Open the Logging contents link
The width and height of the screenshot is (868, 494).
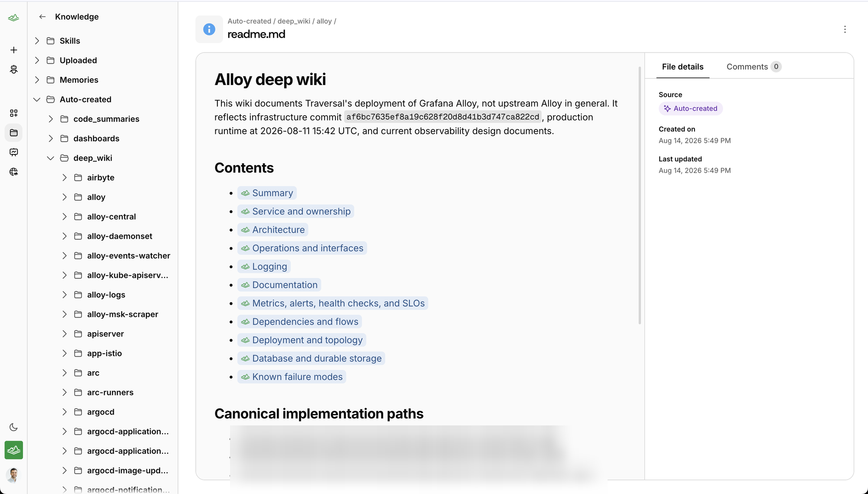[264, 267]
